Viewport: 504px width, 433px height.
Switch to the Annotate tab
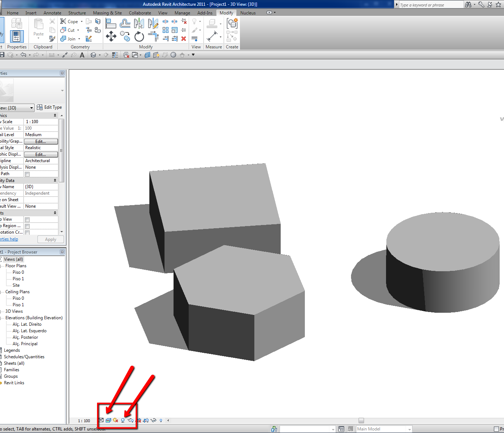coord(52,13)
